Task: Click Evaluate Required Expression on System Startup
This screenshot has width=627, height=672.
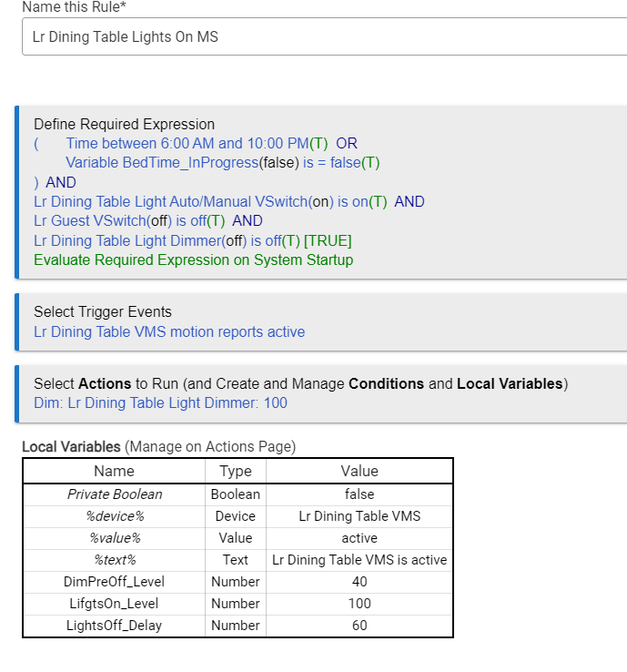Action: point(193,260)
